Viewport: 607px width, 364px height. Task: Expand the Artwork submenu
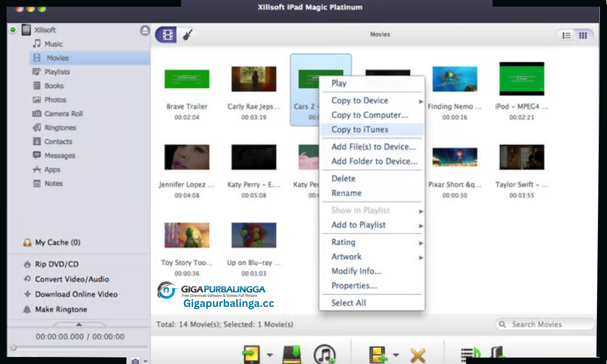372,257
